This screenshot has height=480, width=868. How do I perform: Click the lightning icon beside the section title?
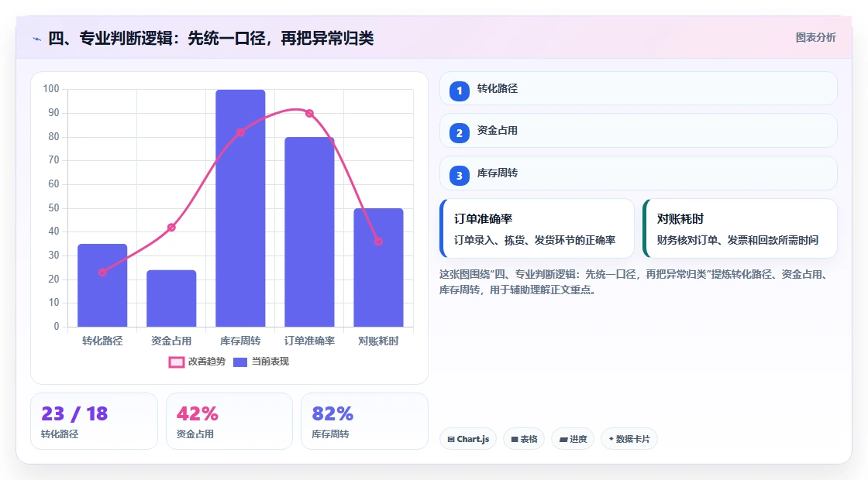(37, 39)
